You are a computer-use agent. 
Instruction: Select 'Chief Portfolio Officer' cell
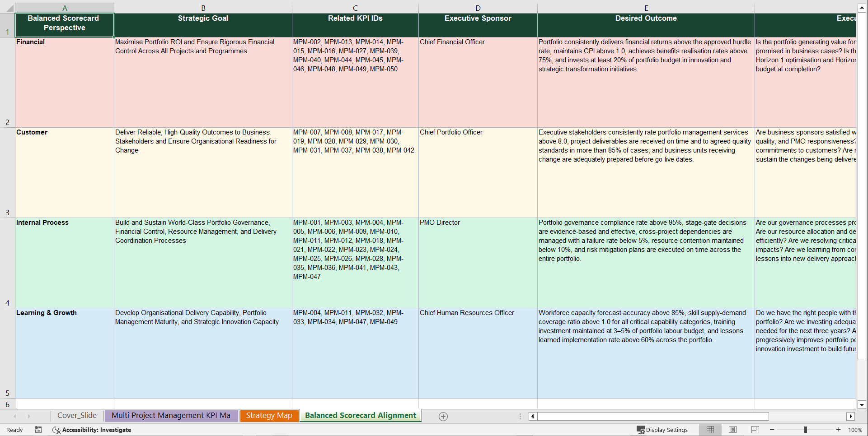click(478, 172)
